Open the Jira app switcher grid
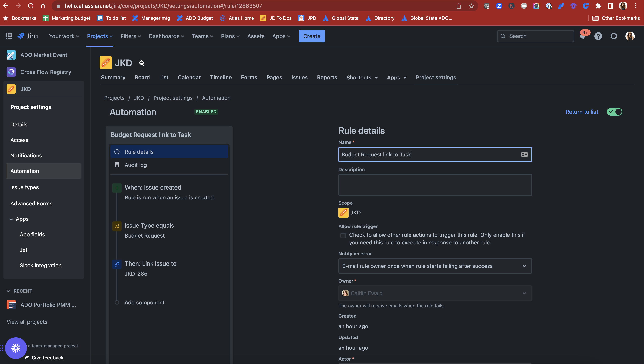 [x=9, y=36]
